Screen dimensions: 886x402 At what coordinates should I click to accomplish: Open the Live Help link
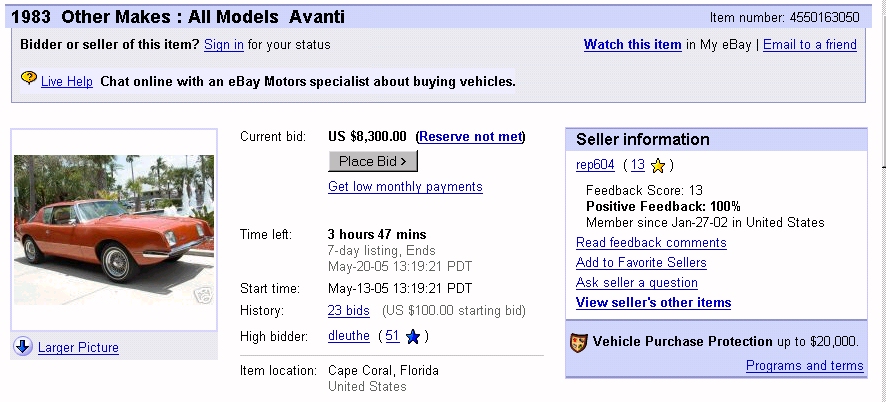click(x=67, y=81)
